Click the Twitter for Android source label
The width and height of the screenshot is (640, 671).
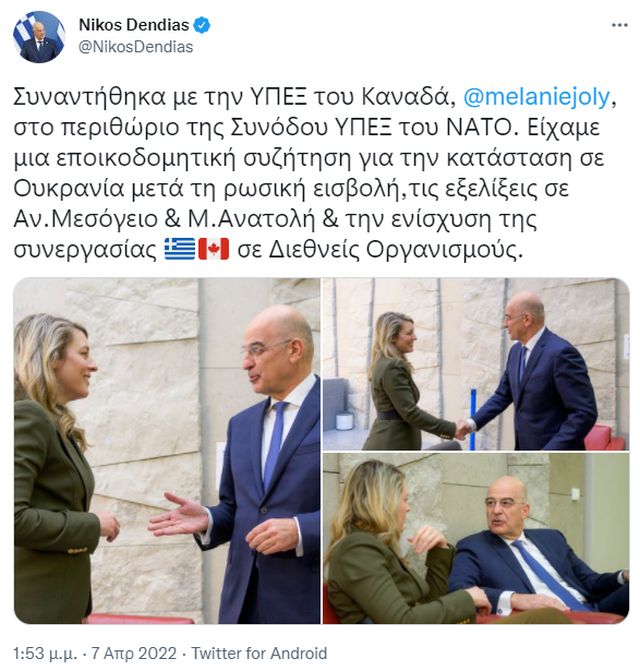(x=259, y=653)
